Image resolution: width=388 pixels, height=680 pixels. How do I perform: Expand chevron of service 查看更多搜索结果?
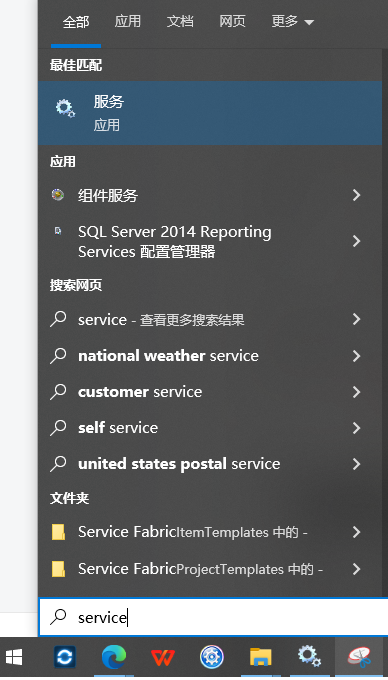(x=356, y=320)
